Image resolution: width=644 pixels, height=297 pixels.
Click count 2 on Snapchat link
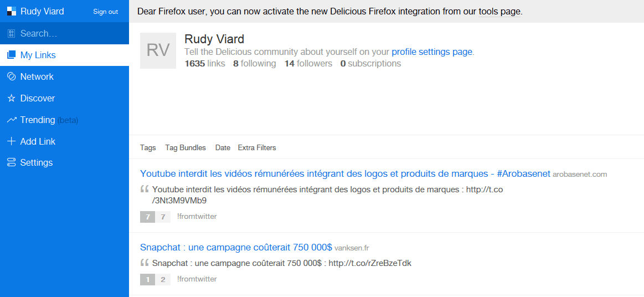point(163,280)
